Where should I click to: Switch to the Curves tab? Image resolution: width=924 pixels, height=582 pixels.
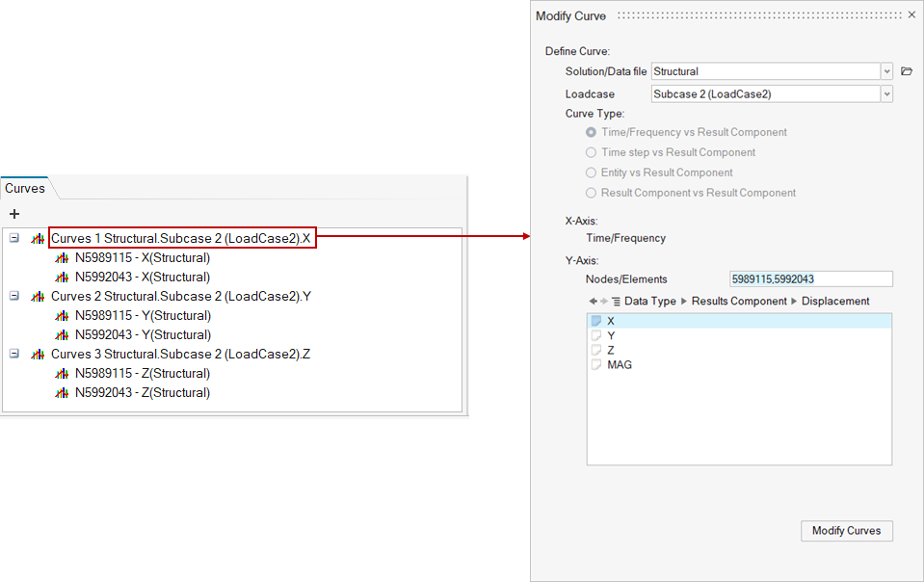click(x=25, y=189)
